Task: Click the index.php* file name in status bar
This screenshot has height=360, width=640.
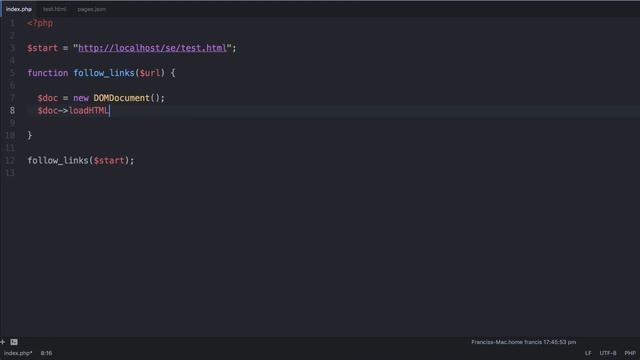Action: coord(18,353)
